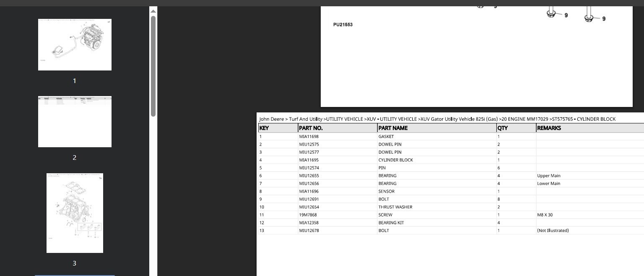Select the M8 X 30 remark
Image resolution: width=644 pixels, height=276 pixels.
click(x=545, y=215)
